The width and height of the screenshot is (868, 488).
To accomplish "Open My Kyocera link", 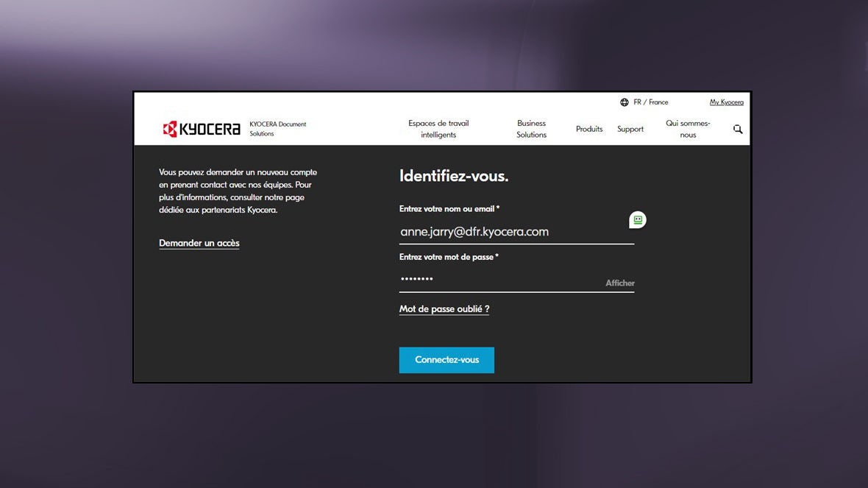I will 726,102.
